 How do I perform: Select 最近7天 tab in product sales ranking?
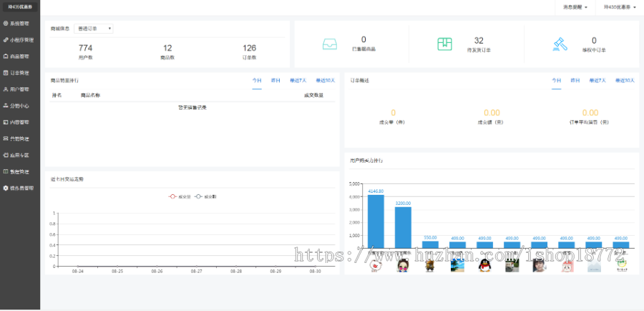pos(298,80)
